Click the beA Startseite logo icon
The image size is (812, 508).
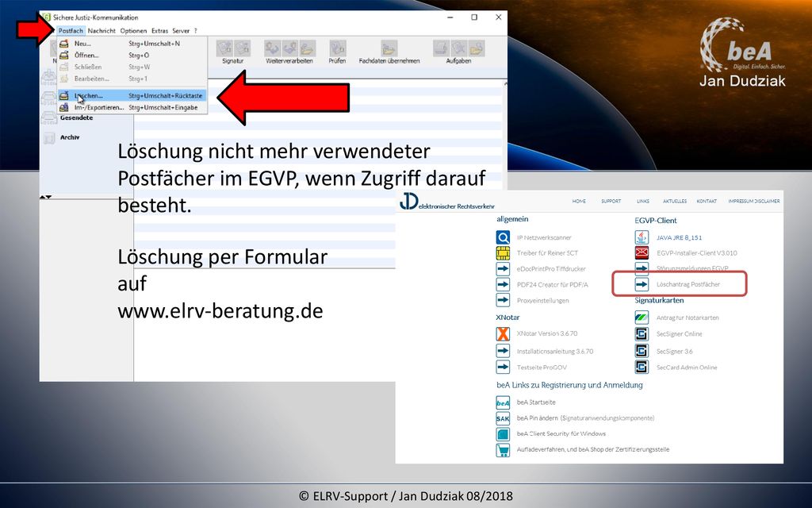pos(503,402)
